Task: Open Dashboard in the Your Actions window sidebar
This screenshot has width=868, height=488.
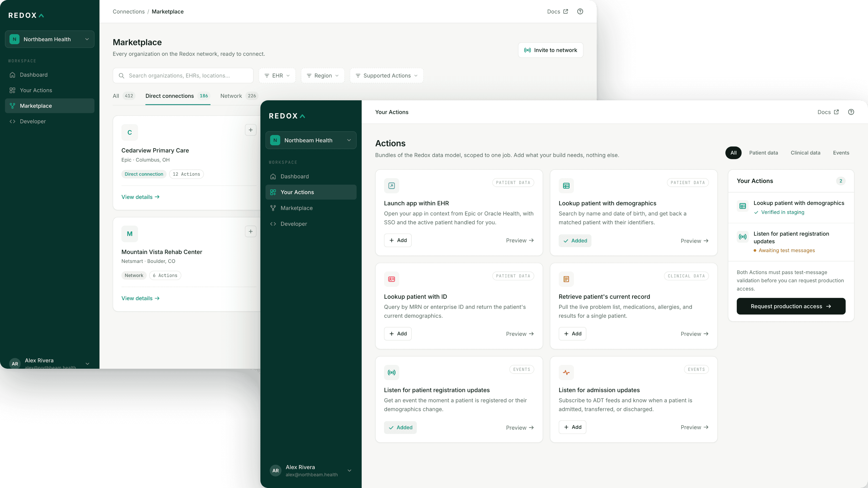Action: click(311, 176)
